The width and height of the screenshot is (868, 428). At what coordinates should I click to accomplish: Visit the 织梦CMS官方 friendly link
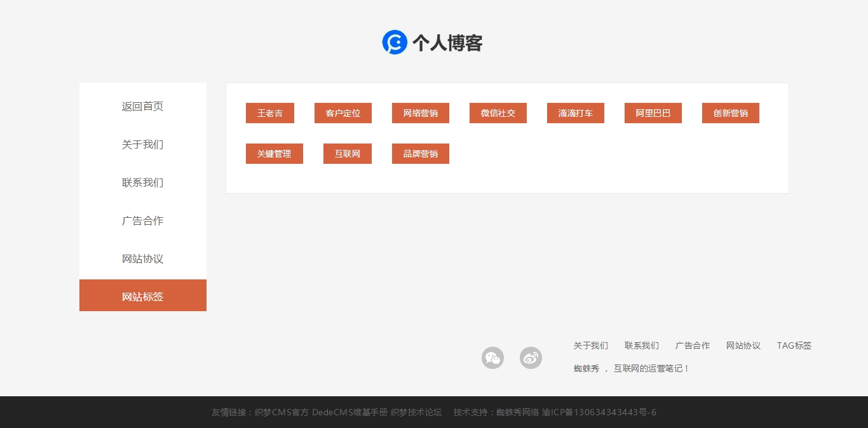pyautogui.click(x=281, y=412)
